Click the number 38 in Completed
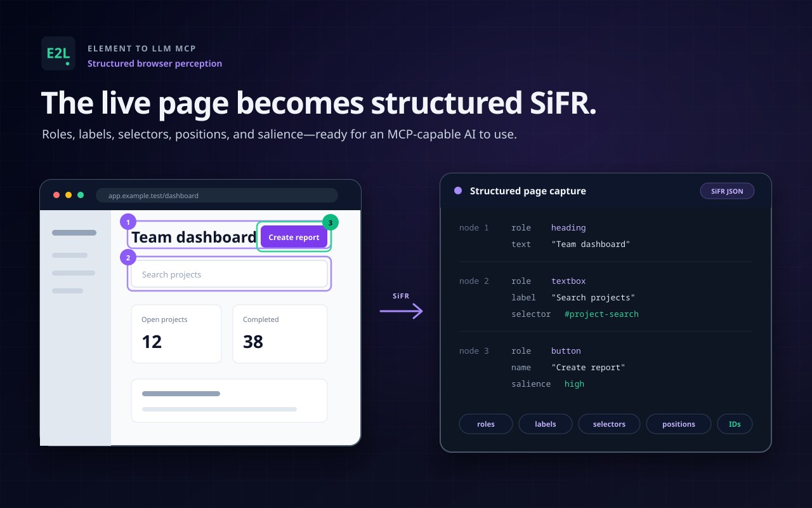This screenshot has width=812, height=508. click(253, 342)
